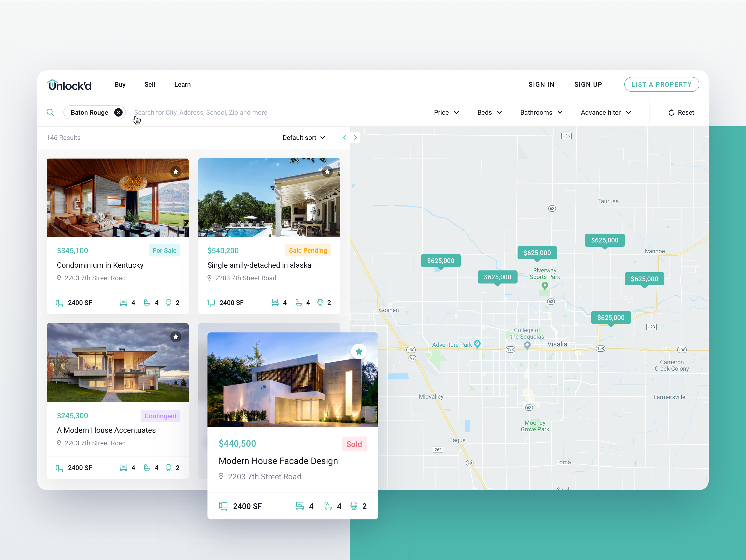Click the Unlock'd logo

click(69, 85)
